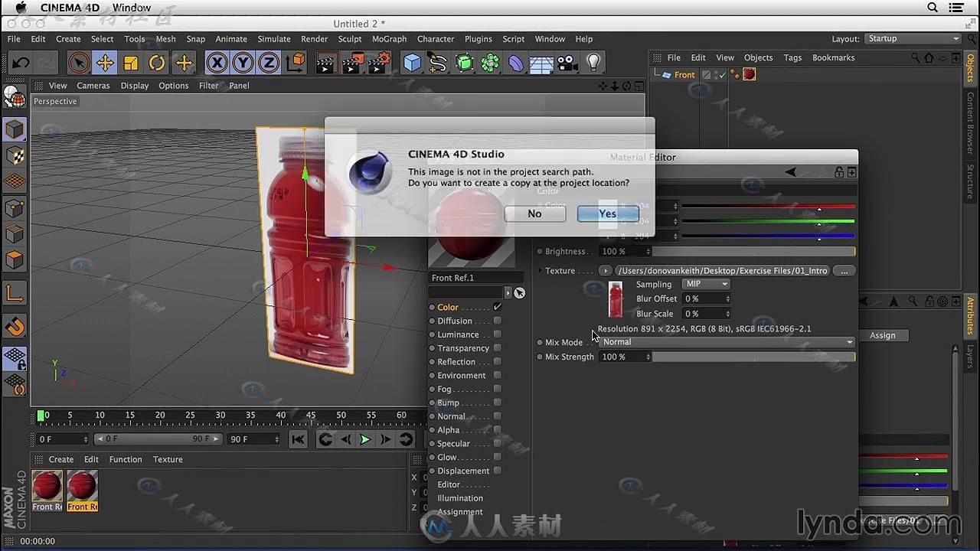Select the Scale tool

coord(131,63)
